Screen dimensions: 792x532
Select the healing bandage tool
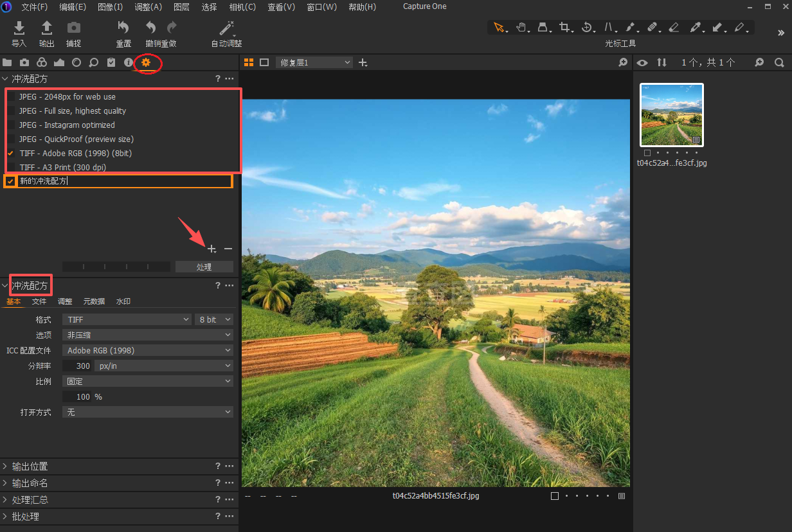click(651, 28)
